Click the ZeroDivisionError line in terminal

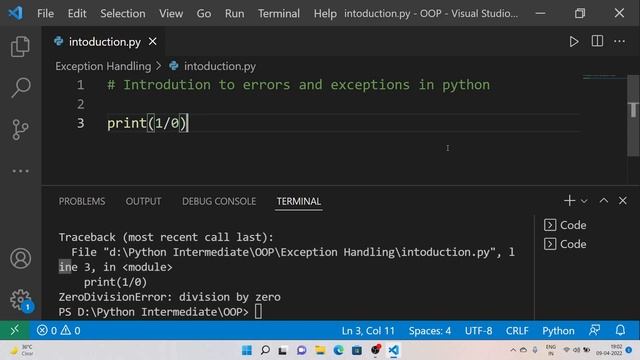169,297
